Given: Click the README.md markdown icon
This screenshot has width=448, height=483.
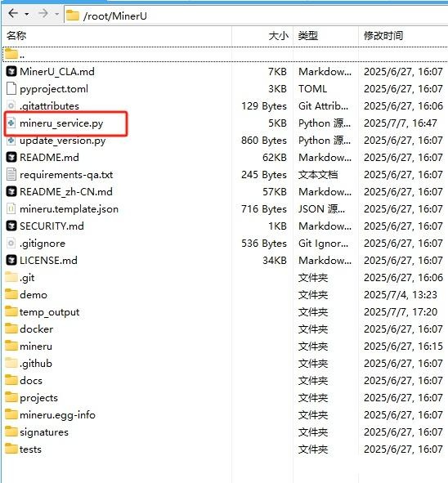Looking at the screenshot, I should (11, 158).
